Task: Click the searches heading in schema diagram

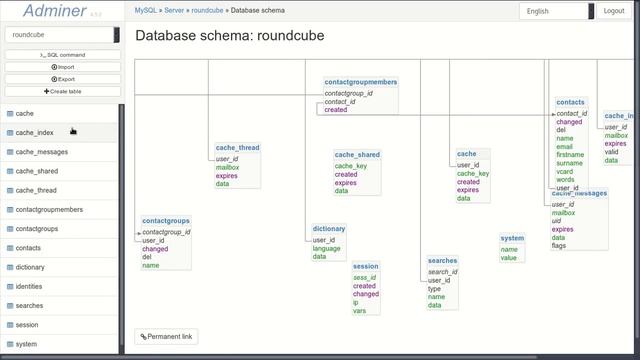Action: [442, 260]
